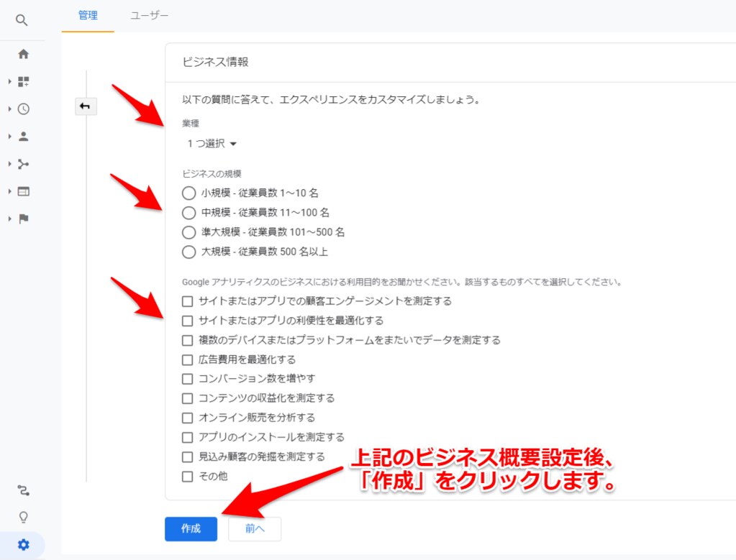
Task: Tick the その他 checkbox
Action: click(x=188, y=476)
